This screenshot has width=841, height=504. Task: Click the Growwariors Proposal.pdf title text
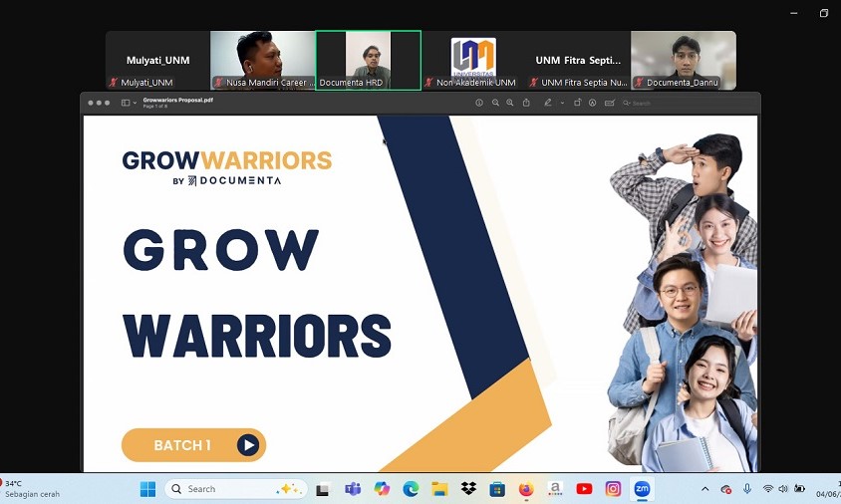[177, 100]
